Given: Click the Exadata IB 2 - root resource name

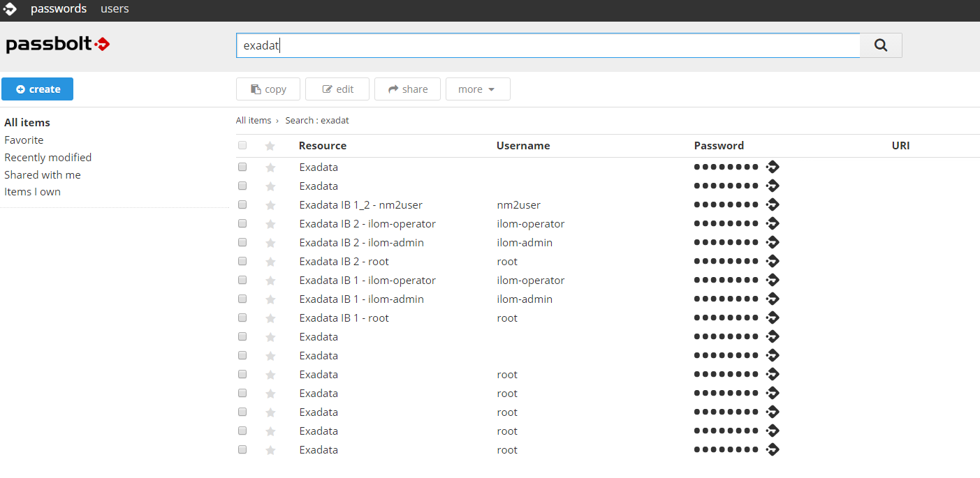Looking at the screenshot, I should 344,262.
